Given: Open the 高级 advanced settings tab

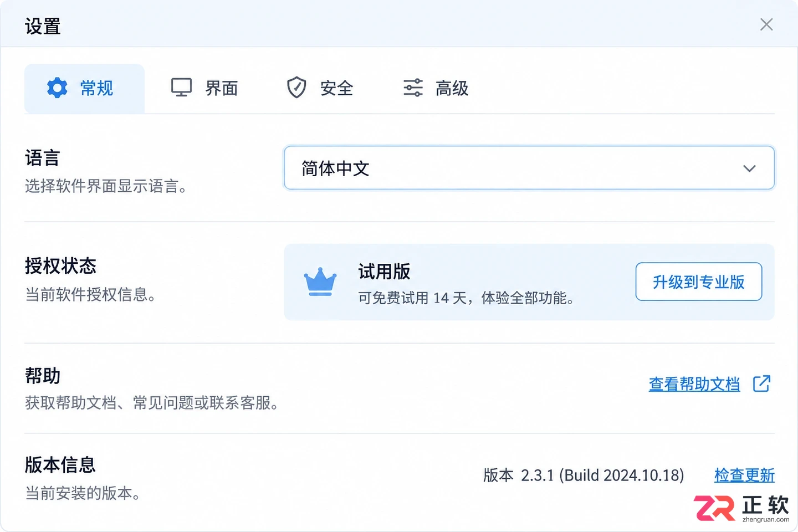Looking at the screenshot, I should pos(436,88).
